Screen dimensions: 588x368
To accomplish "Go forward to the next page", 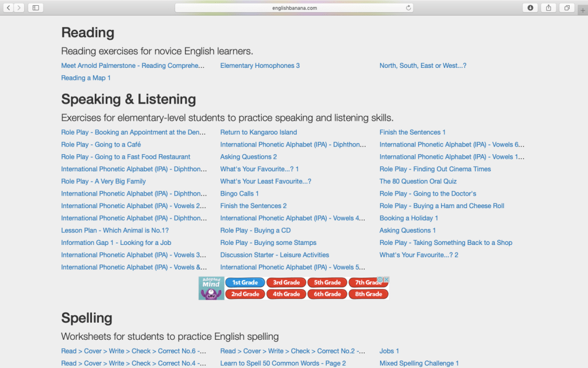I will click(x=20, y=7).
